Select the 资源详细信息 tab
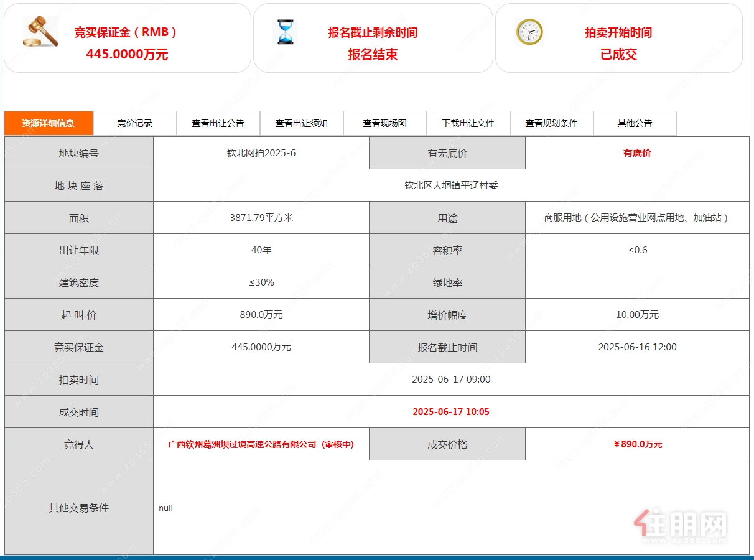754x560 pixels. coord(49,123)
